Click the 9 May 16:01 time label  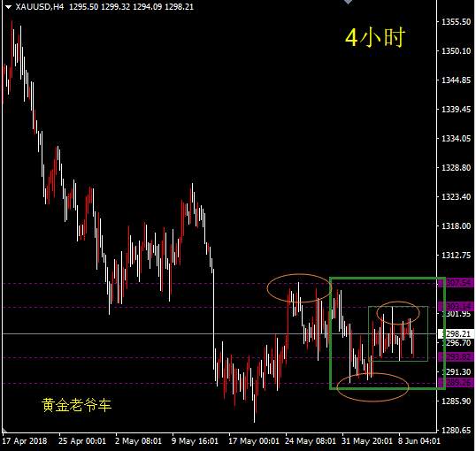195,441
